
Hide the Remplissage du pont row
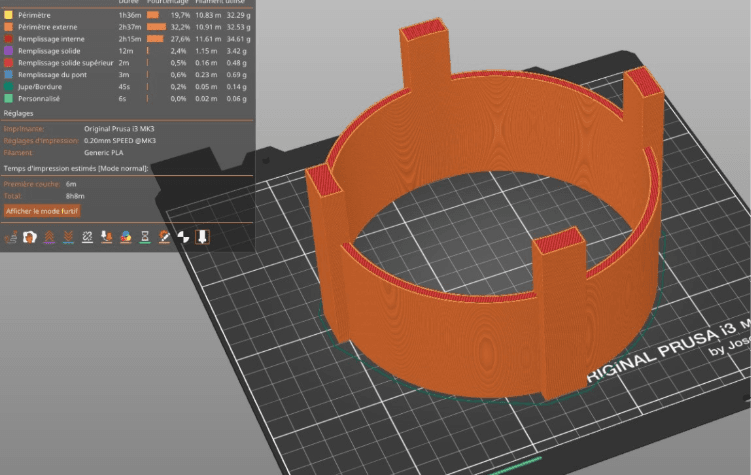coord(127,75)
